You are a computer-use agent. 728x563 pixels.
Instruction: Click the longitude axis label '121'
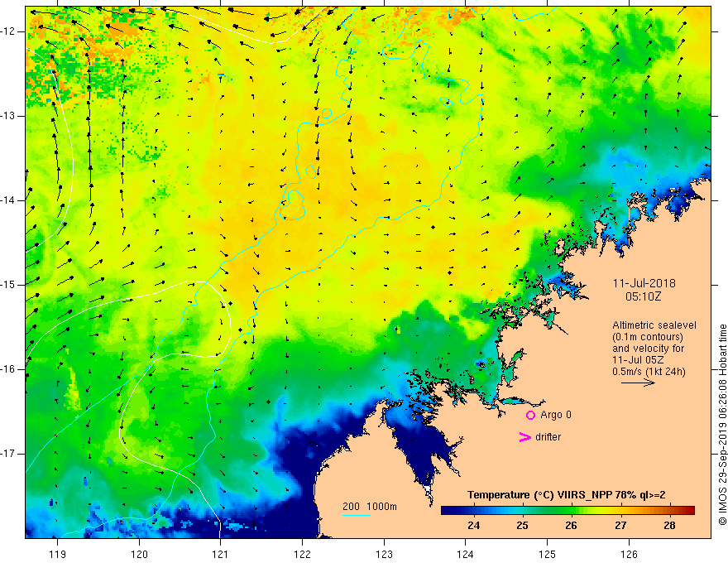pos(221,554)
